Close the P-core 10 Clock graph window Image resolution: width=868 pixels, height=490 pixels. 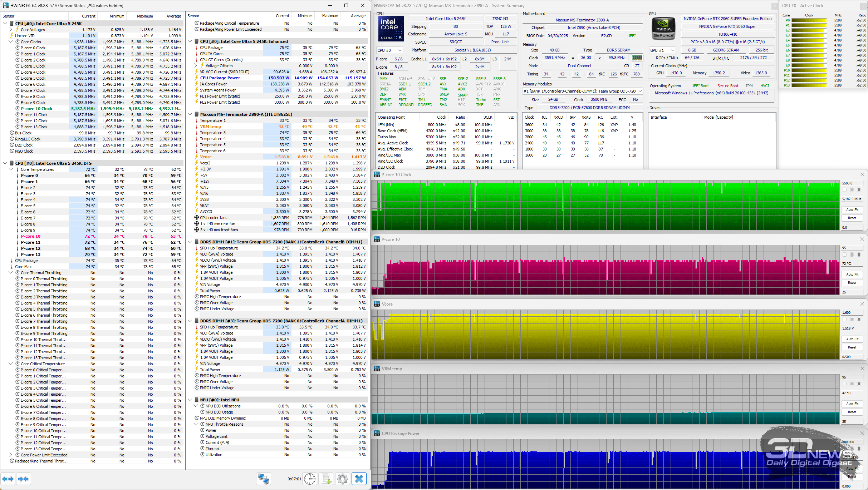(862, 174)
